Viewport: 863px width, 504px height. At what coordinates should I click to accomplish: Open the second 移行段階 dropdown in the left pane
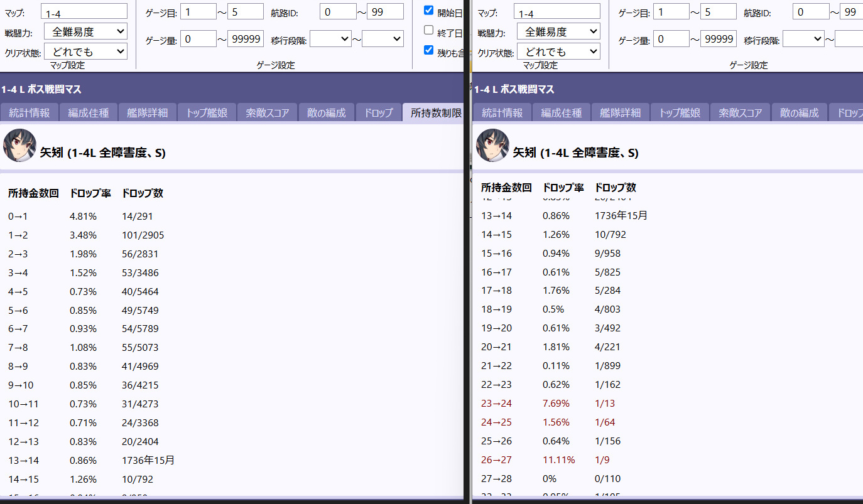(x=383, y=39)
